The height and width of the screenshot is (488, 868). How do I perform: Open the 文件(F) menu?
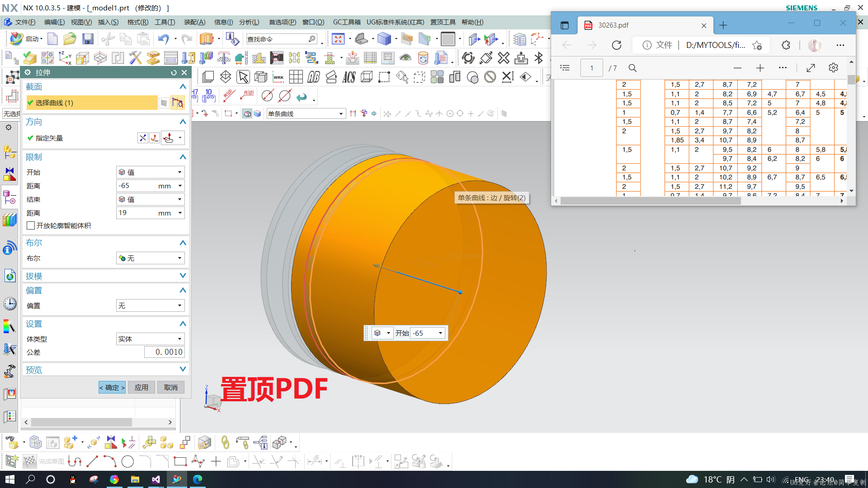tap(25, 22)
